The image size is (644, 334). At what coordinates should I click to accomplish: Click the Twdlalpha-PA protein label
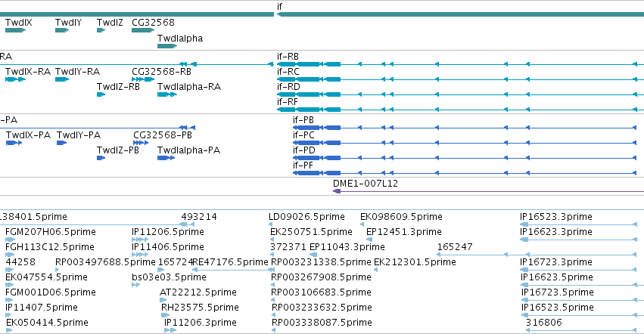188,150
